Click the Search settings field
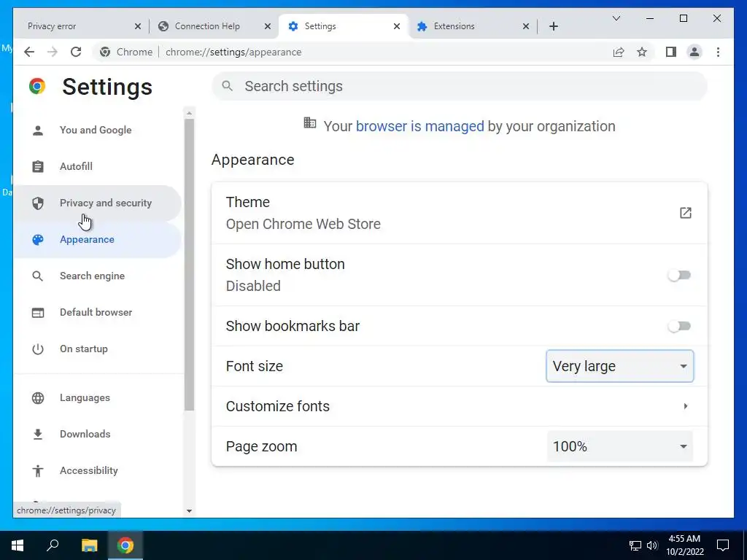This screenshot has width=747, height=560. point(460,86)
